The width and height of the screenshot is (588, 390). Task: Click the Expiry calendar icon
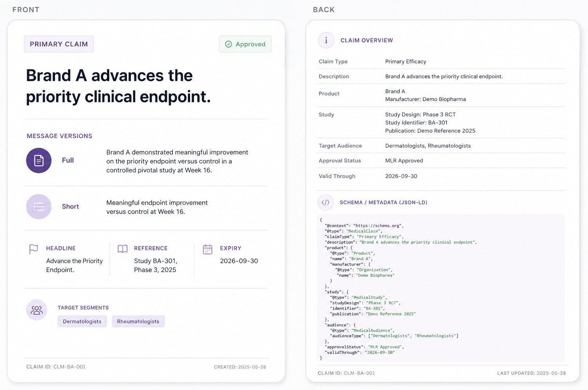pyautogui.click(x=208, y=249)
